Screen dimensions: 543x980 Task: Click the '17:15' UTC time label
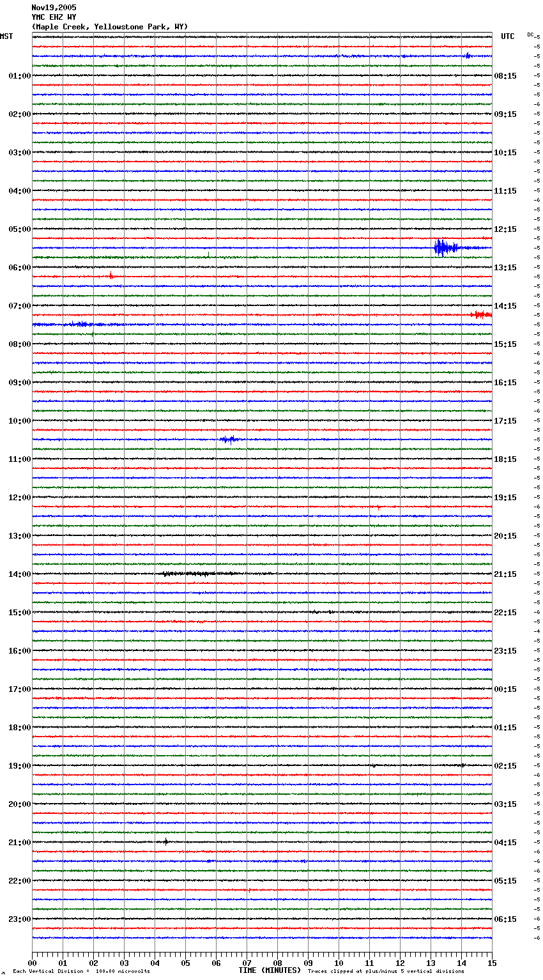click(x=505, y=421)
